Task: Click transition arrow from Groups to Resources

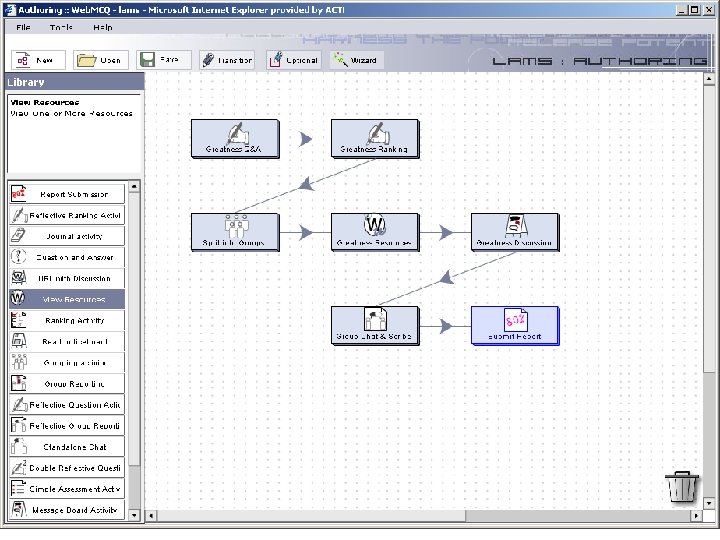Action: pyautogui.click(x=305, y=232)
